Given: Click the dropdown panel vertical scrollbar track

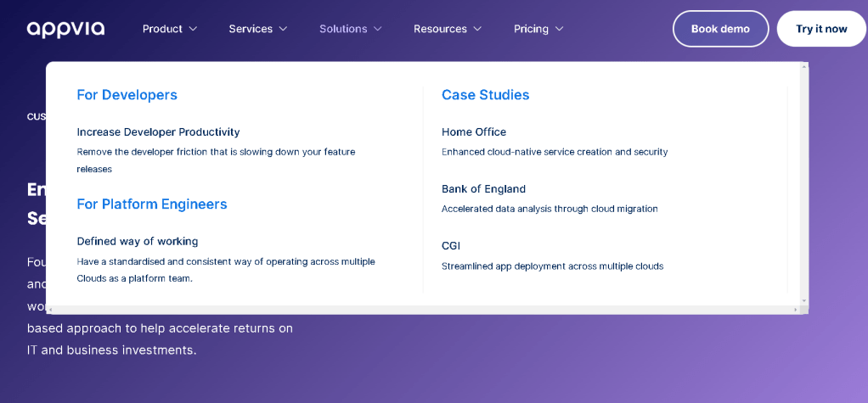Looking at the screenshot, I should (x=803, y=183).
